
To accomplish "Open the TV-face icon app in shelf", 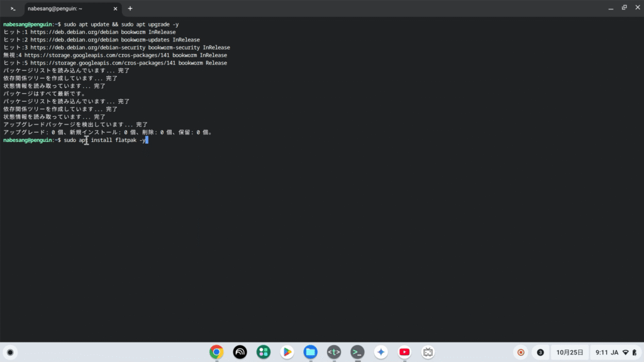I will [x=428, y=353].
